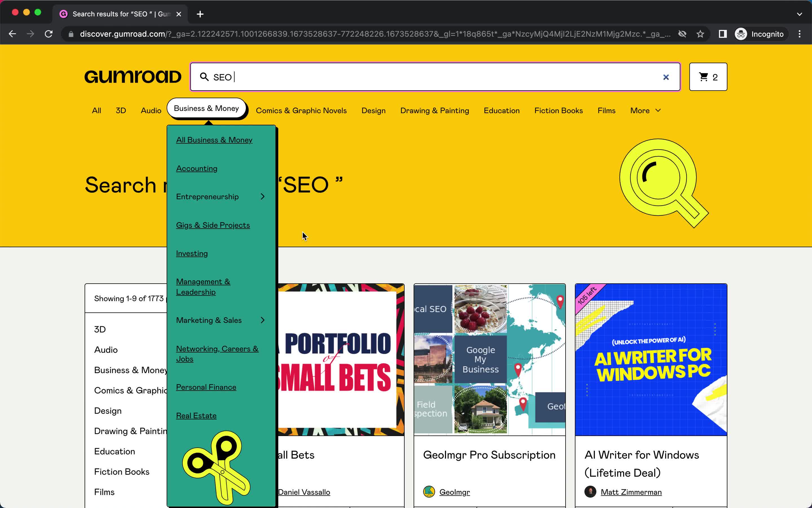The image size is (812, 508).
Task: Click the Business & Money category pill
Action: pyautogui.click(x=206, y=108)
